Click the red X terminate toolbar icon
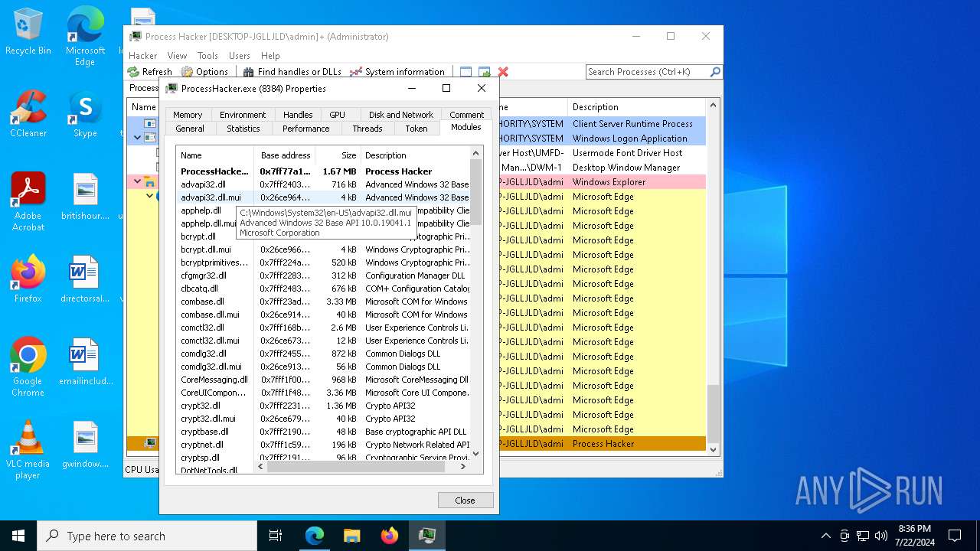 point(503,72)
